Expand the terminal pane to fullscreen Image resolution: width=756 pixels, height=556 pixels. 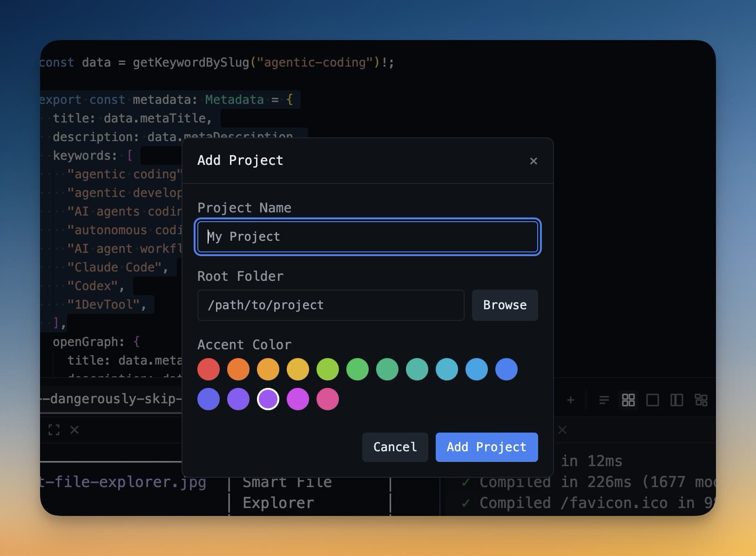coord(54,430)
